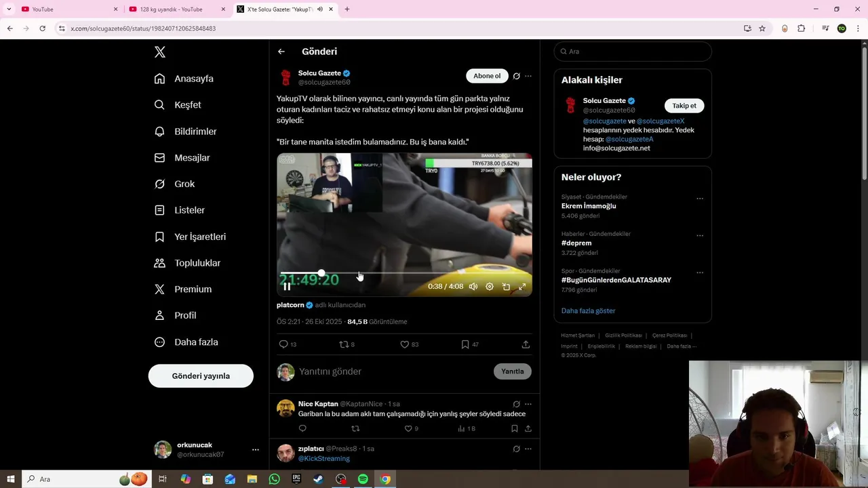Open a new browser tab
This screenshot has width=868, height=488.
coord(347,9)
